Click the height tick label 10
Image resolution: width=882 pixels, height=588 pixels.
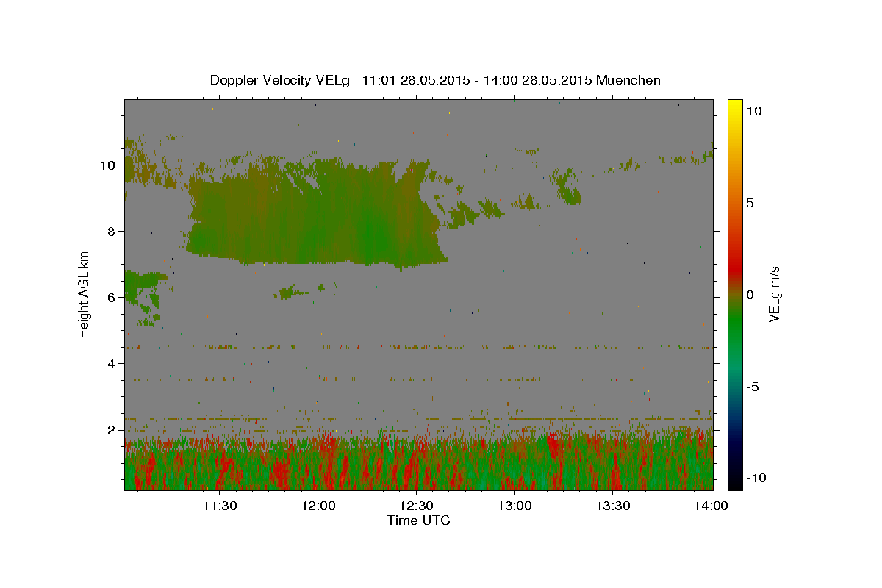point(107,165)
